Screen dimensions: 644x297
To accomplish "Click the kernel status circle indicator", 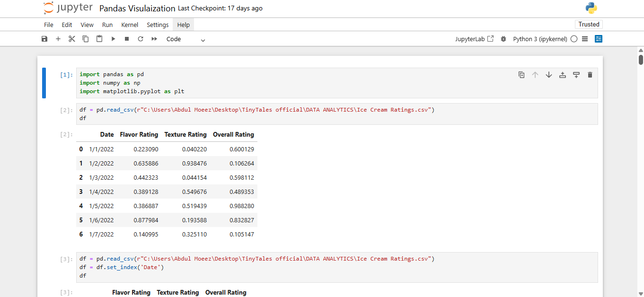I will coord(574,39).
